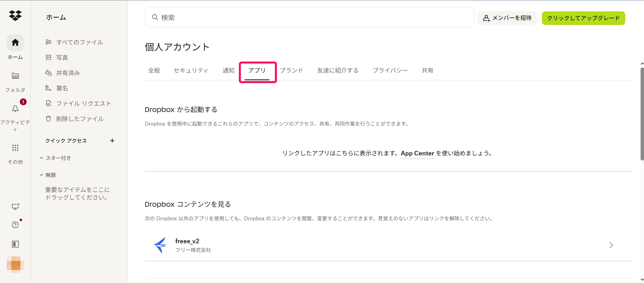Open Activity (アクティビティ) bell icon
Viewport: 644px width, 283px height.
[x=15, y=109]
